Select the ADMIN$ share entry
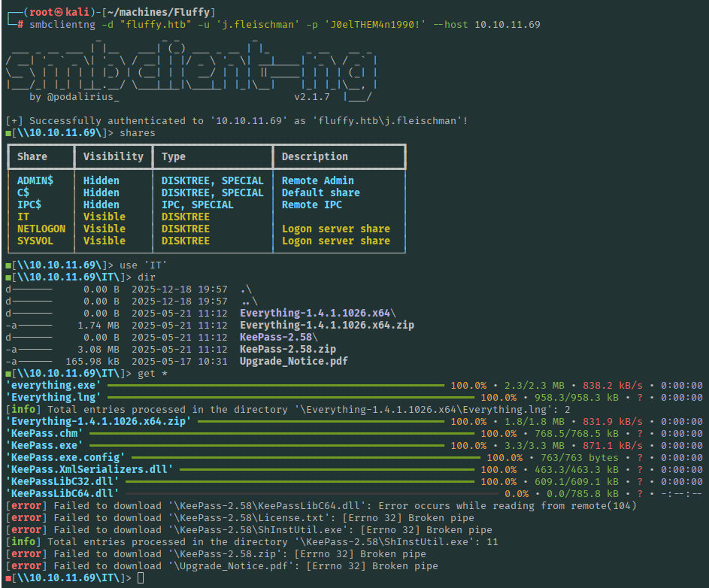The height and width of the screenshot is (588, 709). 35,180
